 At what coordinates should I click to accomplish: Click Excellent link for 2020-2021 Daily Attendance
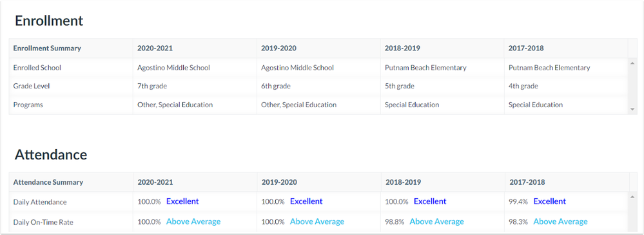click(x=182, y=201)
